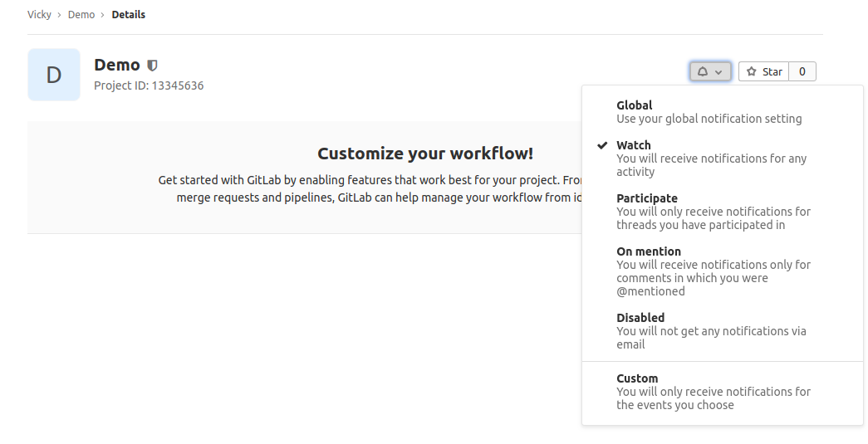Click the Project ID 13345636 text
This screenshot has height=444, width=868.
(x=149, y=85)
